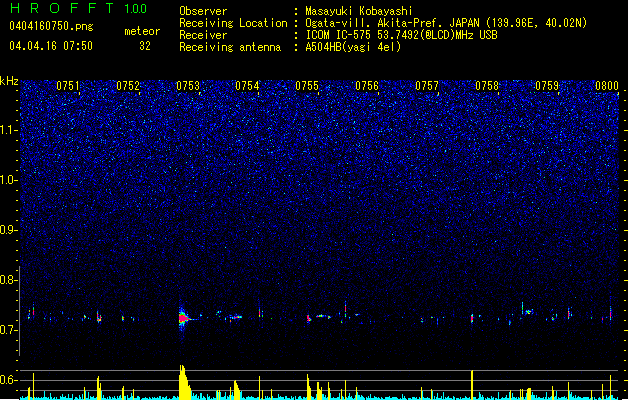Click the 1.0 kHz axis label

coord(9,180)
